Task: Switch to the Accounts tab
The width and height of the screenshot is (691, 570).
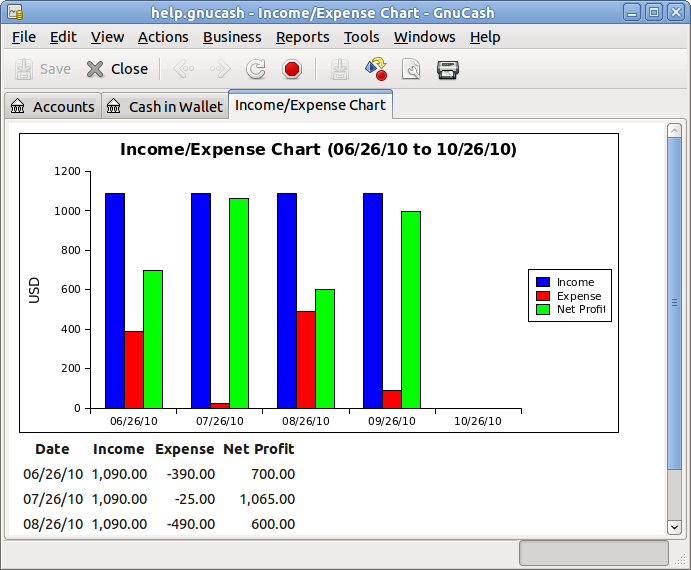Action: click(x=53, y=106)
